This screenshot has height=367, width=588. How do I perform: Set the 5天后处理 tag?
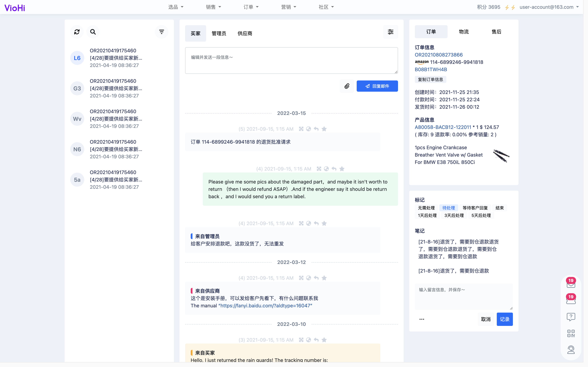(x=481, y=216)
